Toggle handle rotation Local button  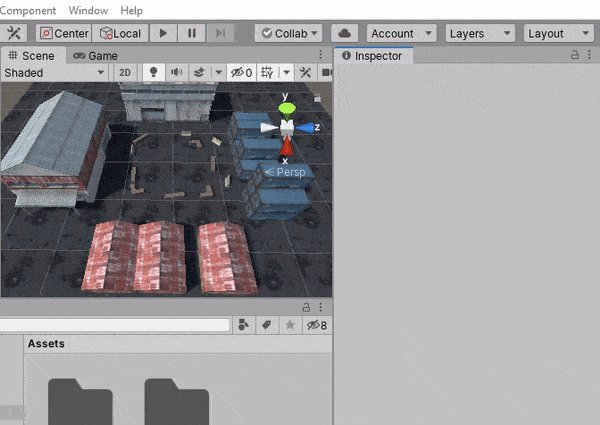(120, 33)
